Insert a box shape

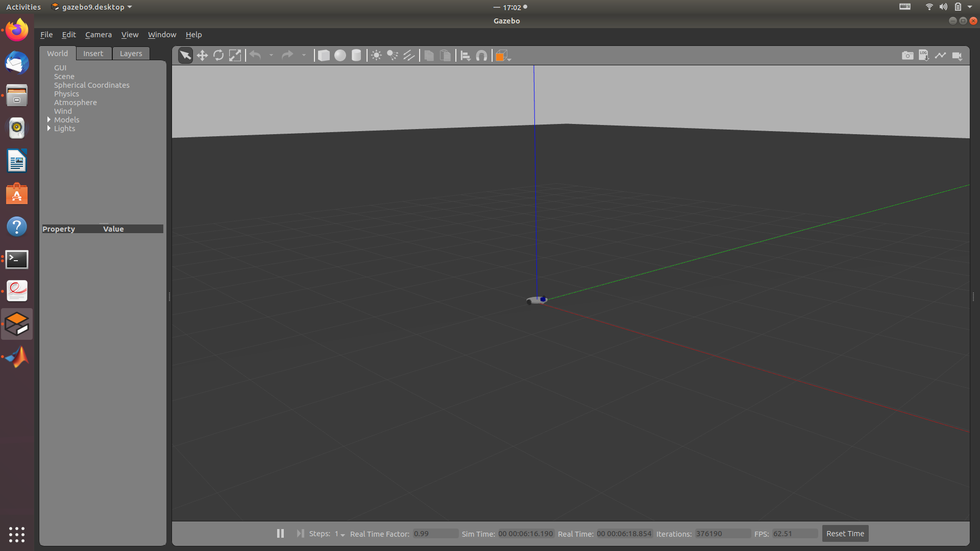pos(324,56)
